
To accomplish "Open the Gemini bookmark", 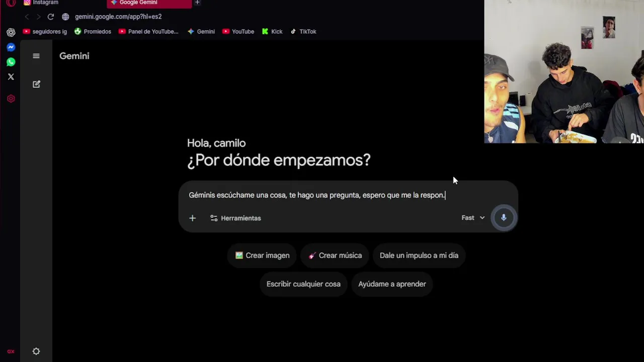I will click(201, 31).
